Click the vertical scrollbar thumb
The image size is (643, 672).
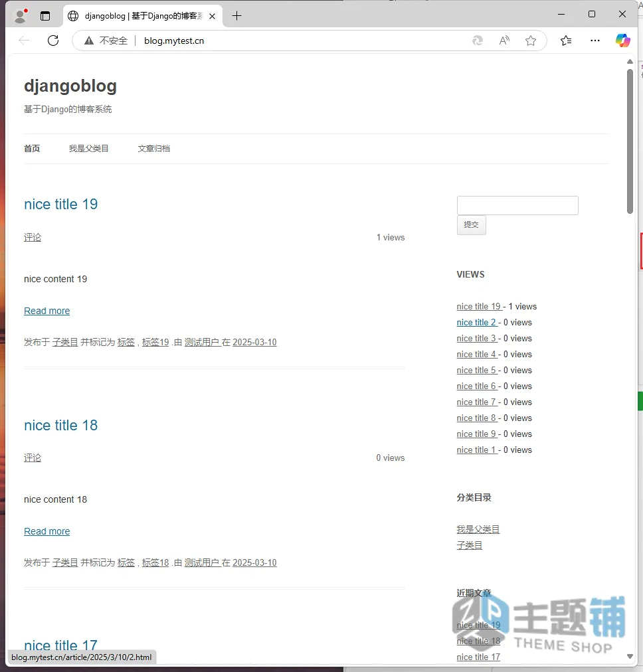(630, 141)
